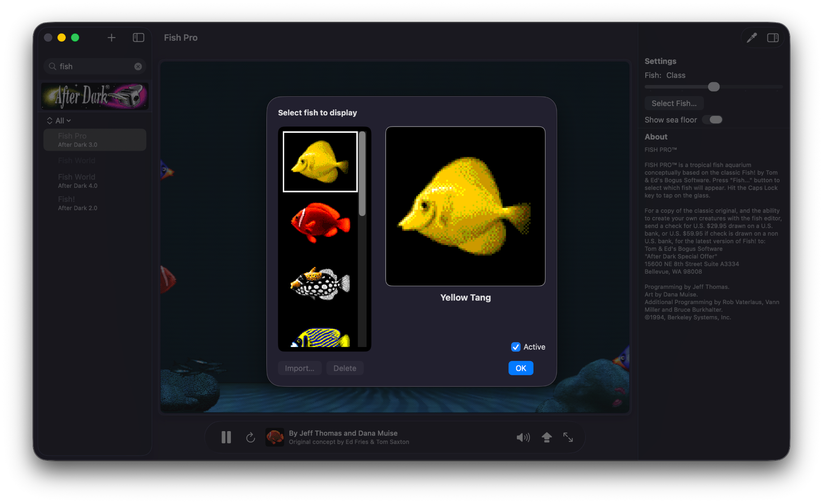
Task: Click the Import... button
Action: point(299,368)
